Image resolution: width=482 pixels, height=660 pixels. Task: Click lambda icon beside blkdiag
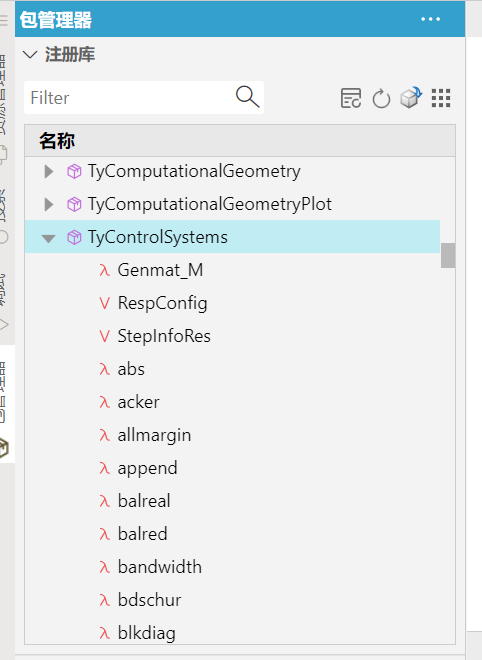click(x=104, y=633)
